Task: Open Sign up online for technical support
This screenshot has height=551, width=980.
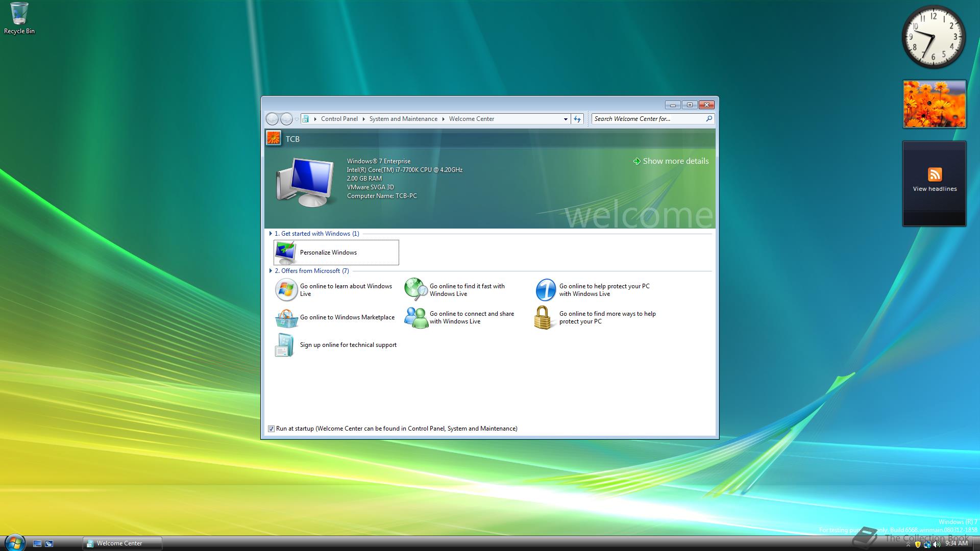Action: point(336,345)
